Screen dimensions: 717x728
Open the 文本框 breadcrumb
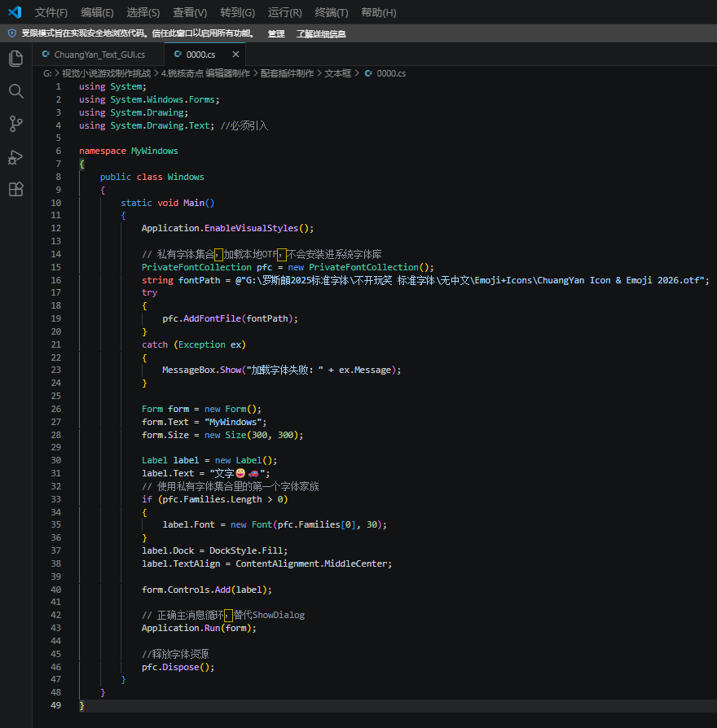pyautogui.click(x=337, y=73)
